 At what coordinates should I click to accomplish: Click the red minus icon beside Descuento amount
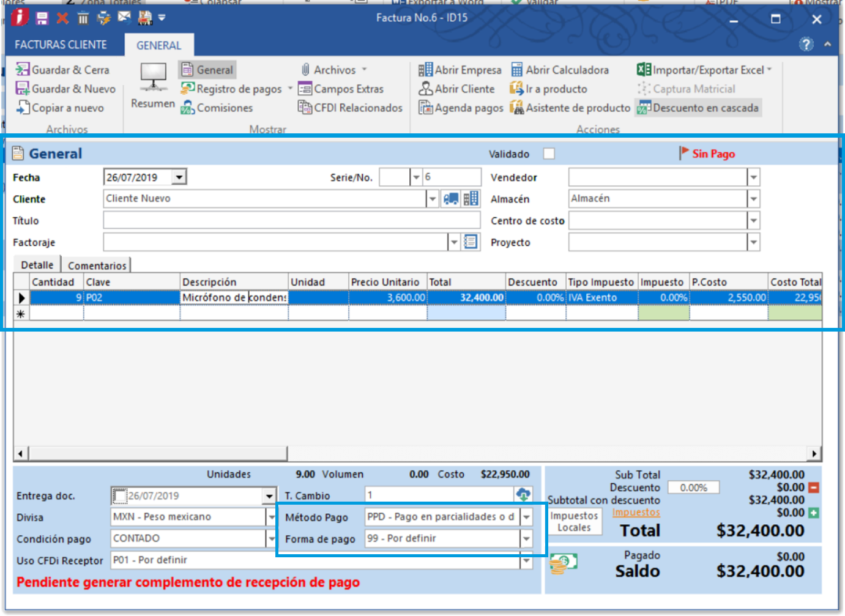click(x=814, y=488)
